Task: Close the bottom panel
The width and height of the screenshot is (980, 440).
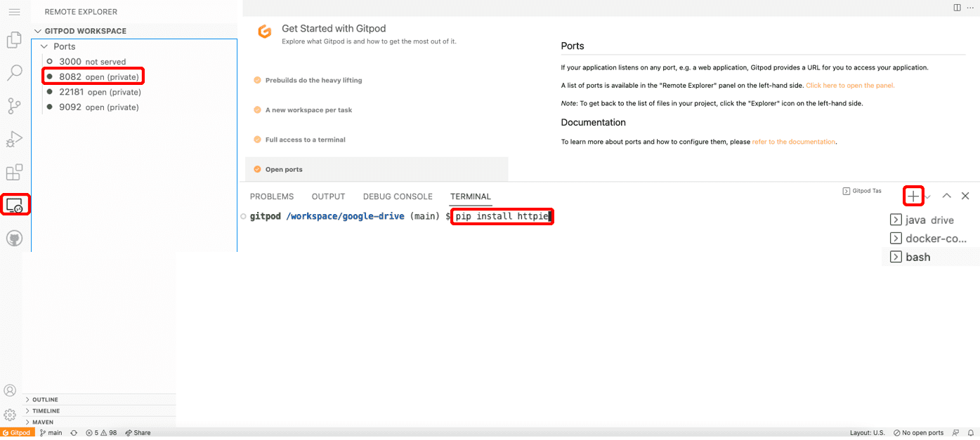Action: coord(965,196)
